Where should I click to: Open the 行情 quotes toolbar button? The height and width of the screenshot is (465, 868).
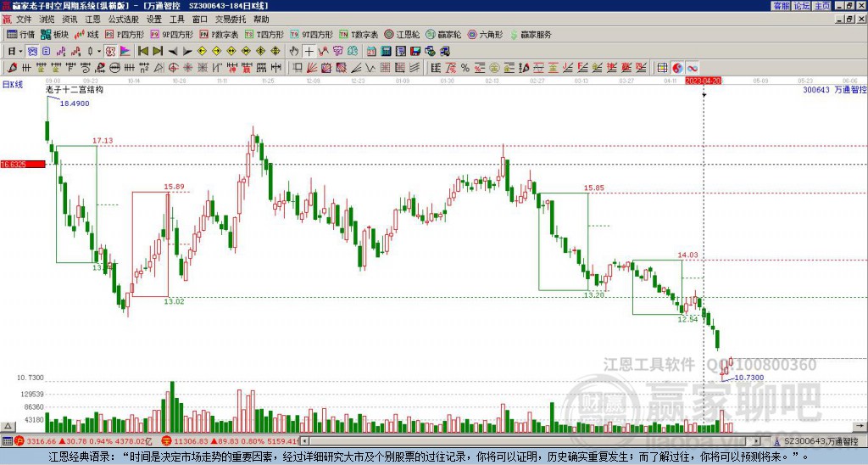pyautogui.click(x=20, y=34)
